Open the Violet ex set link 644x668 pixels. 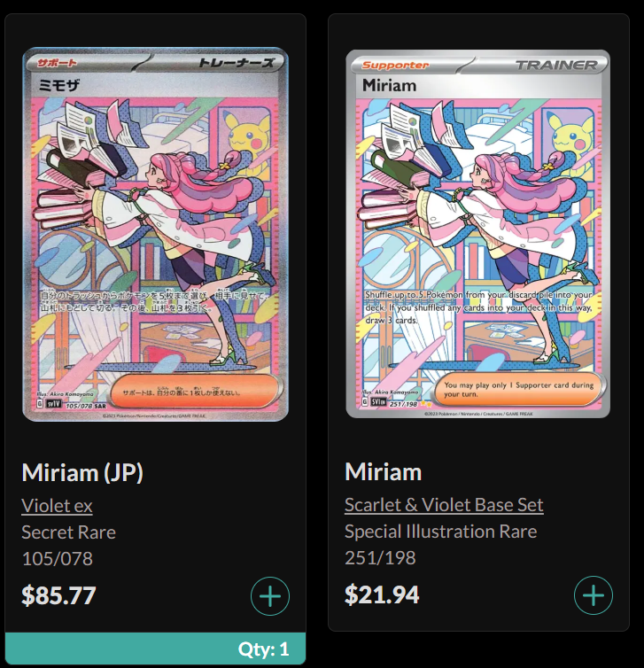tap(57, 506)
